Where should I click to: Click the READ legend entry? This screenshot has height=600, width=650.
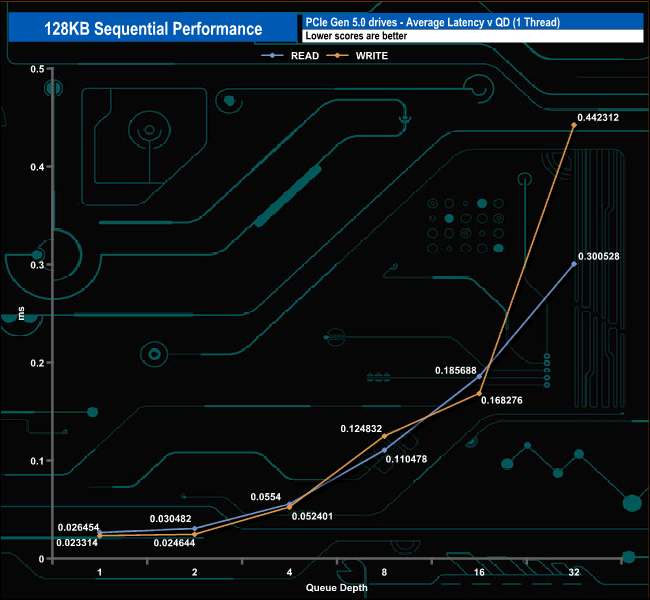[x=290, y=56]
